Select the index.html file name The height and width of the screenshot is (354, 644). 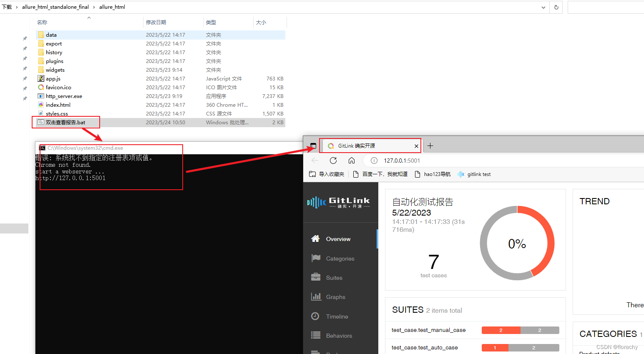[x=58, y=105]
